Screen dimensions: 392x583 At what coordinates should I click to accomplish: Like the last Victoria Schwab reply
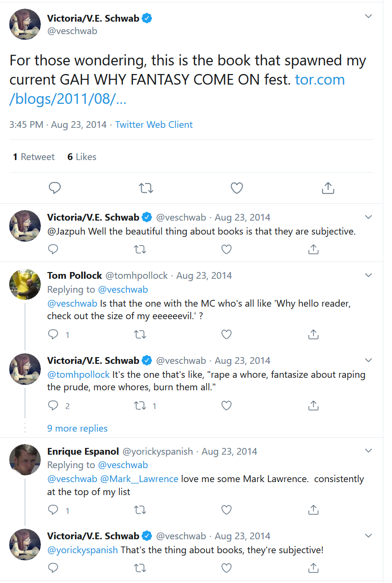tap(226, 569)
